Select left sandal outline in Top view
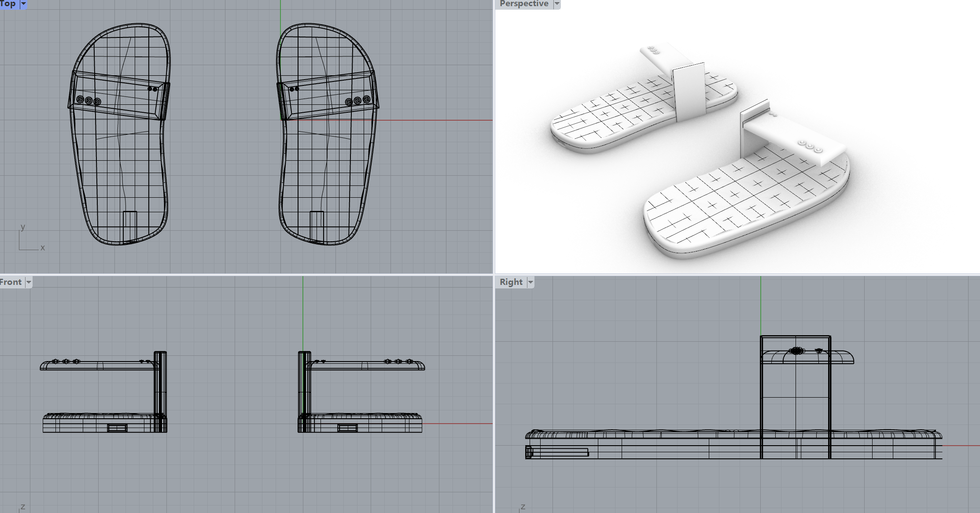This screenshot has height=513, width=980. 119,134
